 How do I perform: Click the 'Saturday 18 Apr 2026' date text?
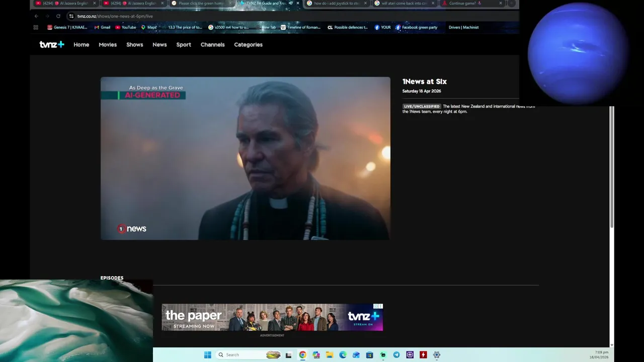click(x=422, y=91)
